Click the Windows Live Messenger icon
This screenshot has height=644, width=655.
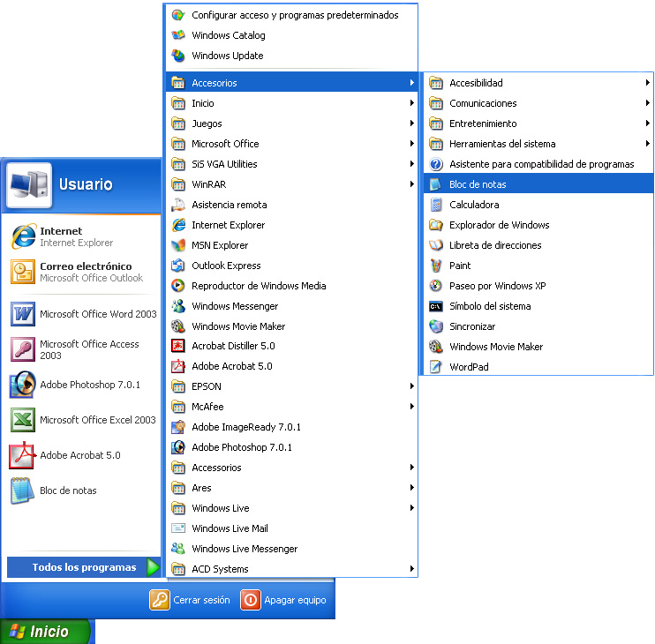coord(177,549)
